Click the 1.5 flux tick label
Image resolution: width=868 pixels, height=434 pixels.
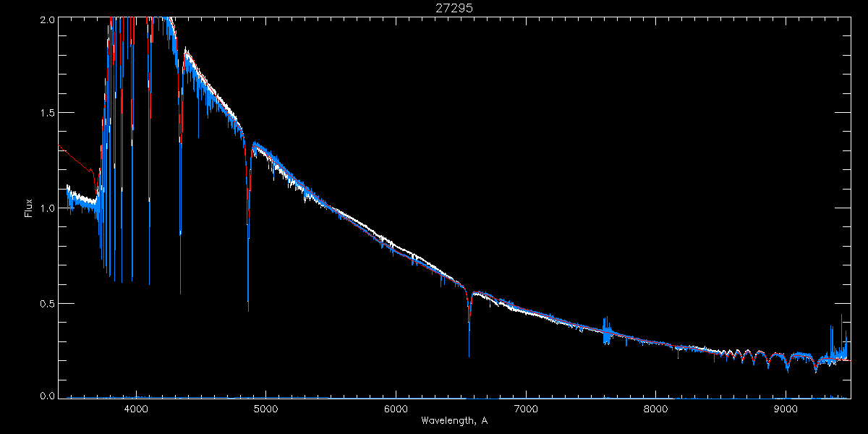[x=46, y=114]
